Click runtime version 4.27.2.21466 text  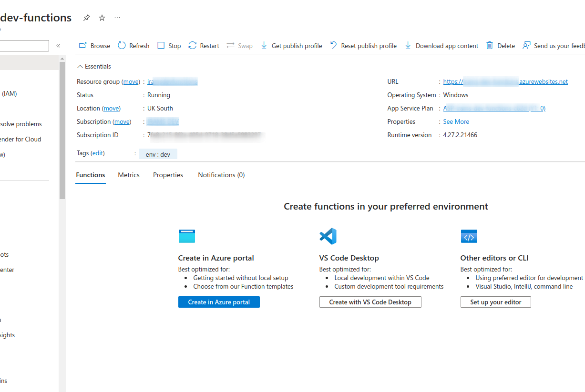point(460,135)
